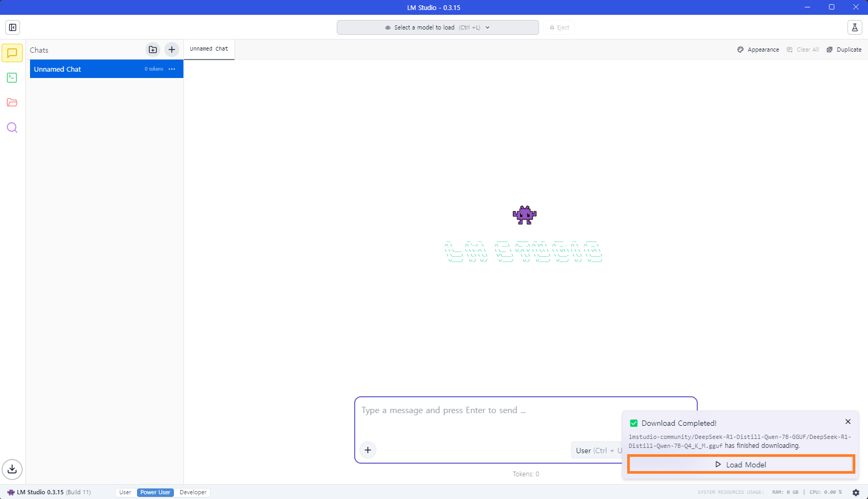Open the flask settings icon
Image resolution: width=868 pixels, height=499 pixels.
[855, 27]
